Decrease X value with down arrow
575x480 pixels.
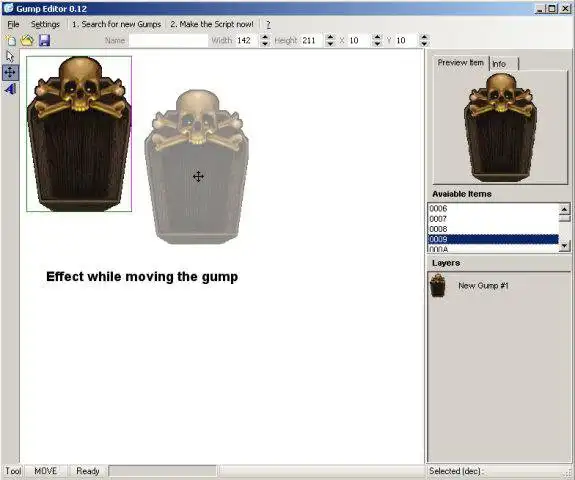click(377, 43)
